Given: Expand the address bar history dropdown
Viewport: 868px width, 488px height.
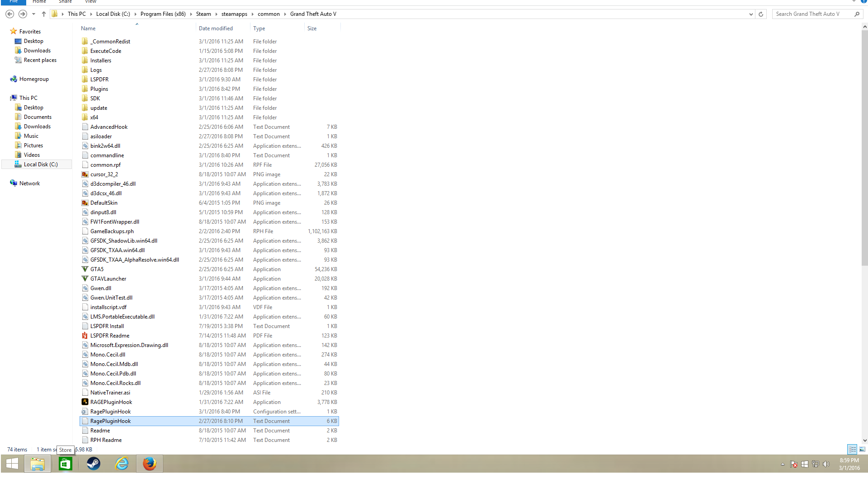Looking at the screenshot, I should [751, 14].
